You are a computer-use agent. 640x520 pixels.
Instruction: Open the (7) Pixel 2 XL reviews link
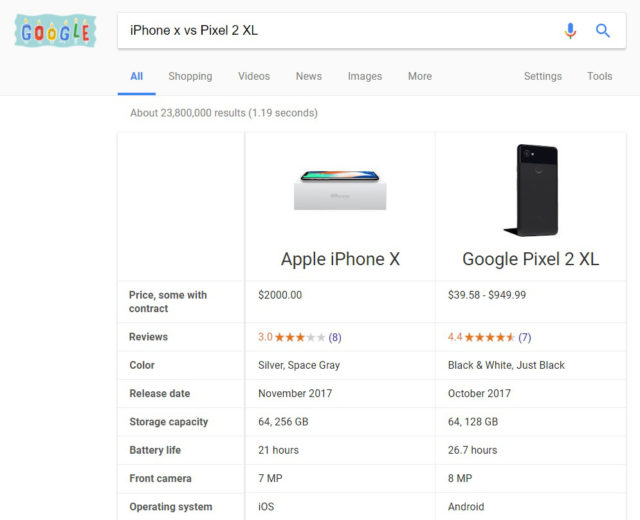[524, 338]
